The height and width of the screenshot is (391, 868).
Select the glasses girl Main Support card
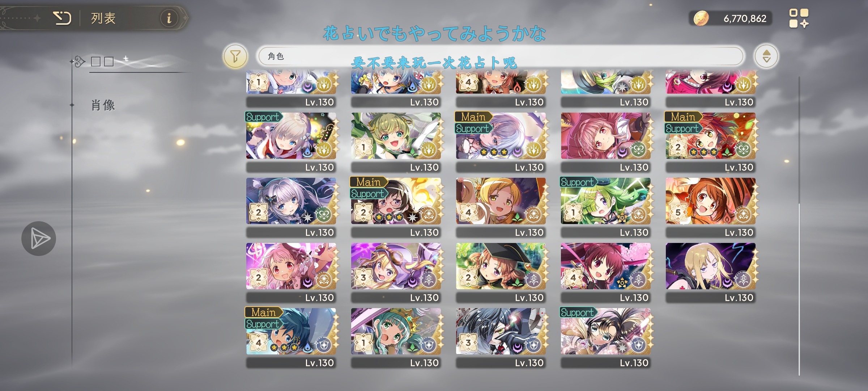pos(396,208)
